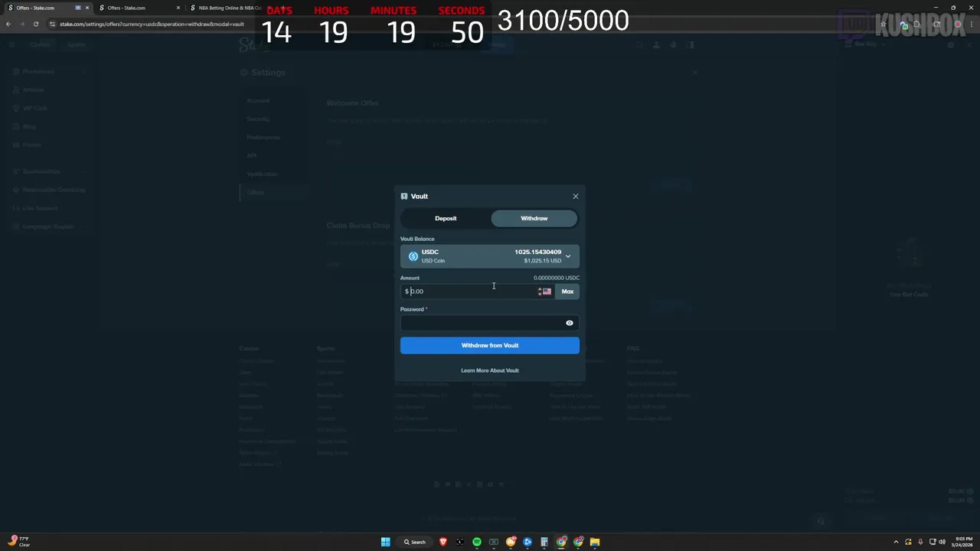The width and height of the screenshot is (980, 551).
Task: Close the Vault dialog
Action: tap(576, 197)
